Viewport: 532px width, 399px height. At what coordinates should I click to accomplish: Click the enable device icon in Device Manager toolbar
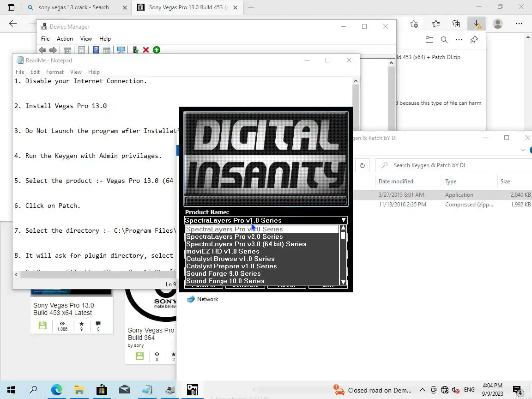pyautogui.click(x=135, y=50)
